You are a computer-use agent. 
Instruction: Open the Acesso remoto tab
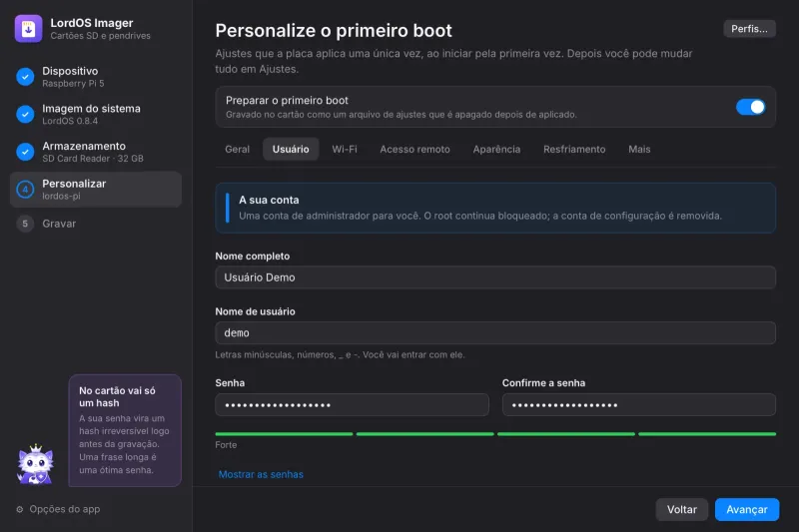[414, 149]
